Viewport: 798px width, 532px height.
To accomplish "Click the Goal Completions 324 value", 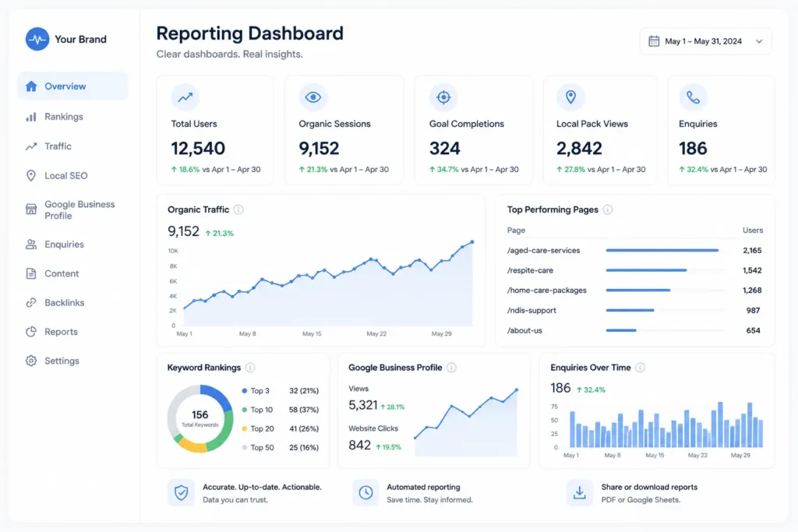I will click(445, 148).
